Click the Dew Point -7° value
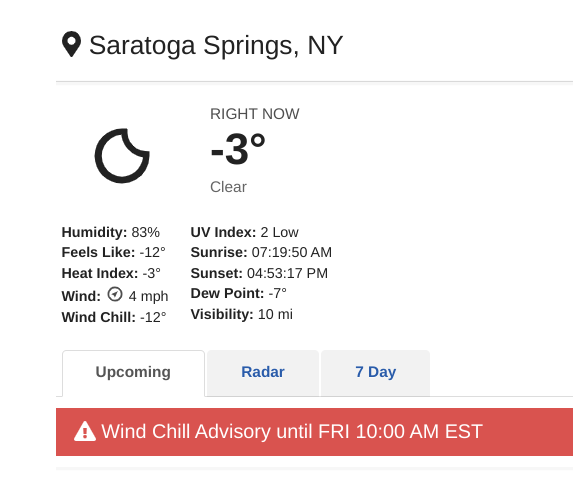The image size is (573, 481). pyautogui.click(x=239, y=293)
